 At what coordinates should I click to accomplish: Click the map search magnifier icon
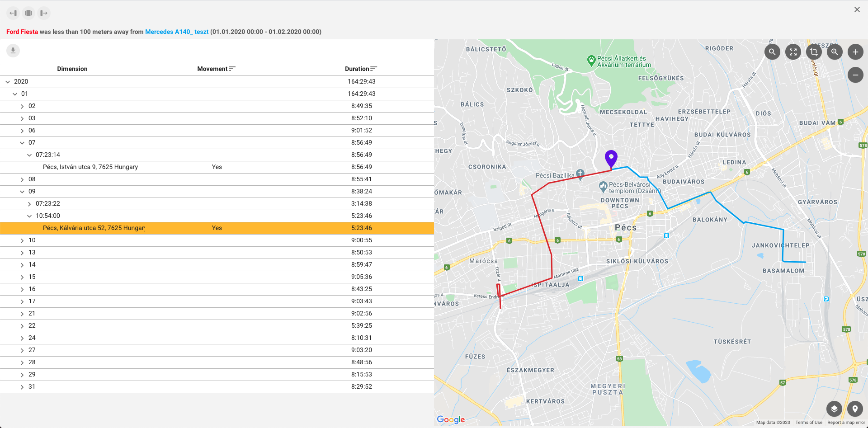[772, 52]
